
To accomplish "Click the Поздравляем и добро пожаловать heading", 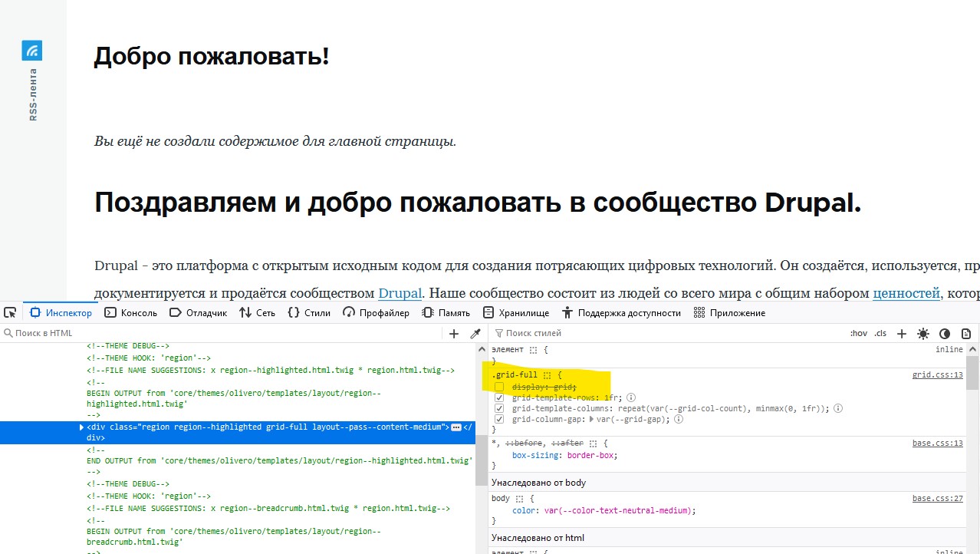I will [x=478, y=203].
